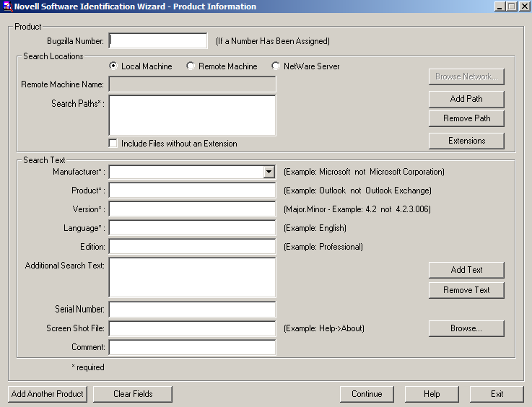The width and height of the screenshot is (532, 407).
Task: Click the Additional Search Text list box
Action: coord(193,277)
